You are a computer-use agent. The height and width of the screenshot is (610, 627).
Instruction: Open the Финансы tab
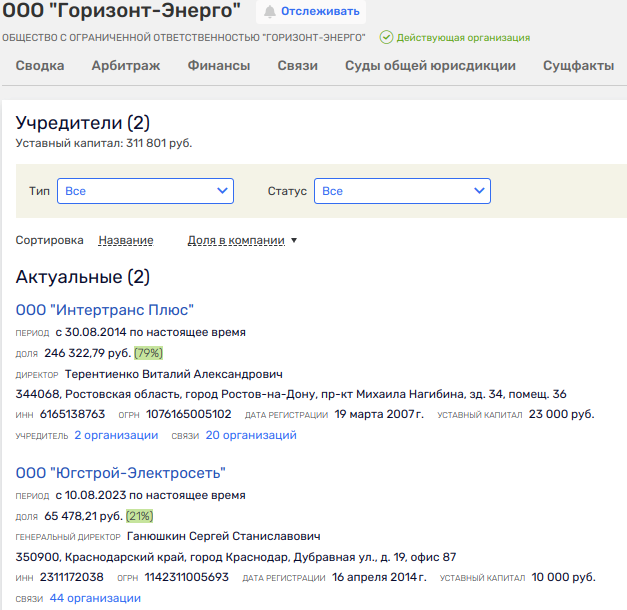219,66
